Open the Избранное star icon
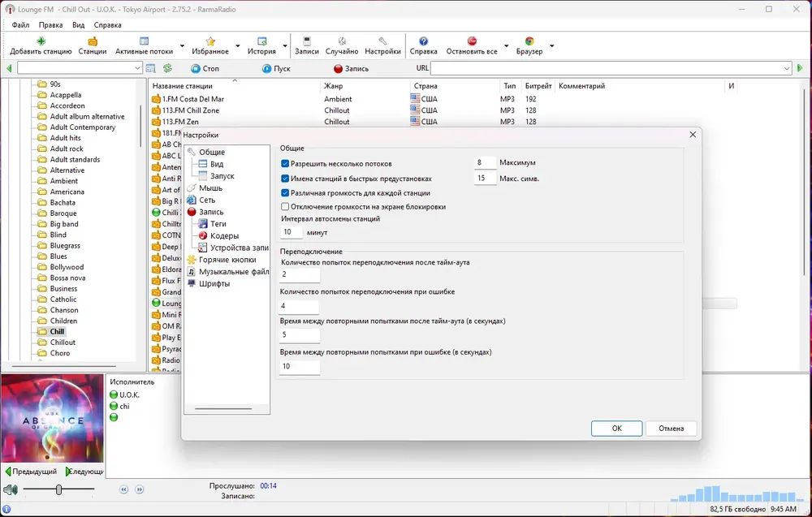Image resolution: width=812 pixels, height=517 pixels. click(x=210, y=41)
